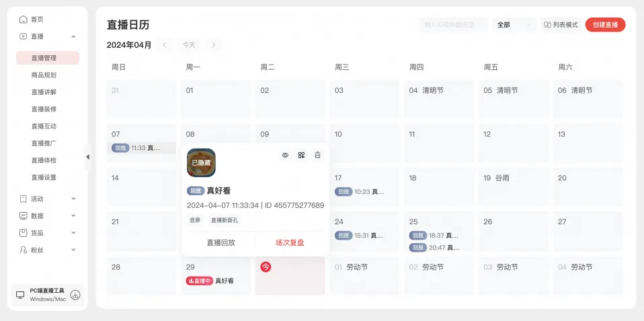Image resolution: width=644 pixels, height=321 pixels.
Task: Click the 活动 bookmark icon in the sidebar
Action: coord(24,199)
